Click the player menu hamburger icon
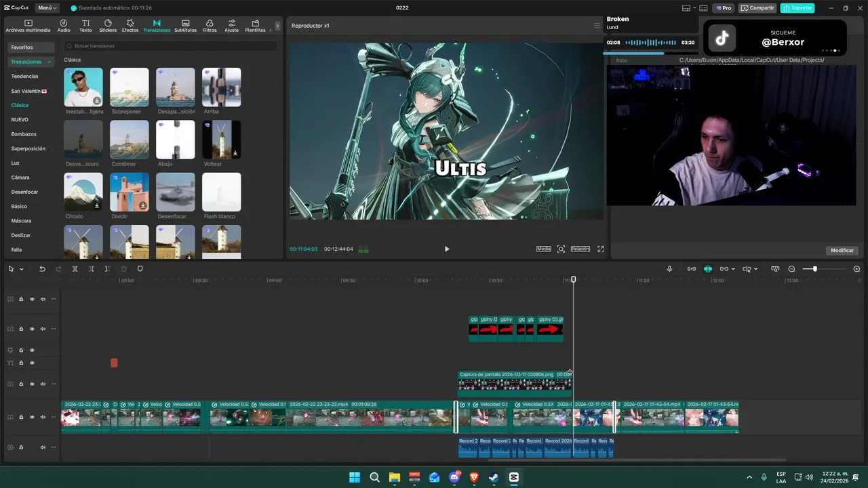 pyautogui.click(x=597, y=26)
